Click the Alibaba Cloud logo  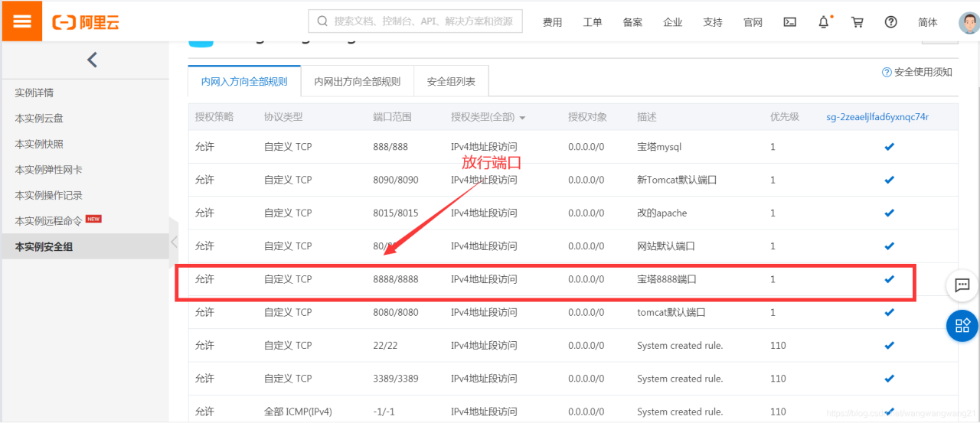[86, 22]
